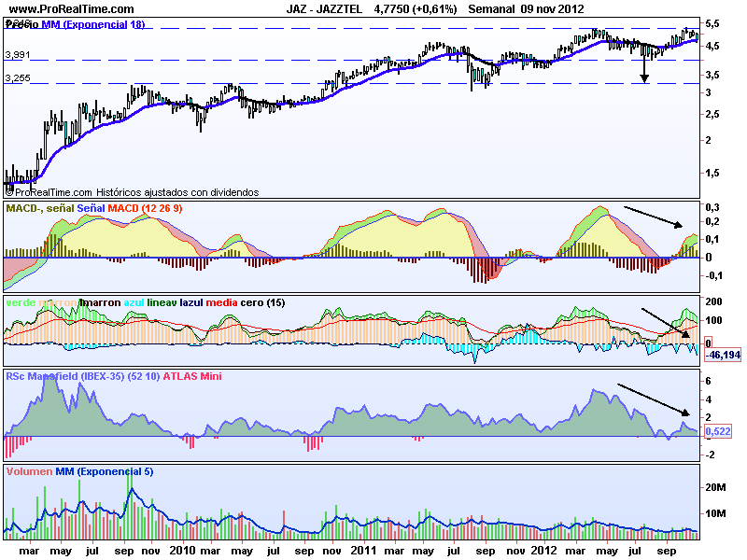Click the MACD (12 26 9) label
The height and width of the screenshot is (560, 747).
click(x=145, y=206)
